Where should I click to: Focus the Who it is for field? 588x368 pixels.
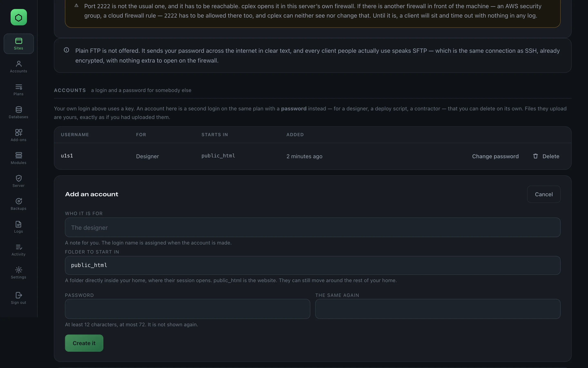pos(312,227)
